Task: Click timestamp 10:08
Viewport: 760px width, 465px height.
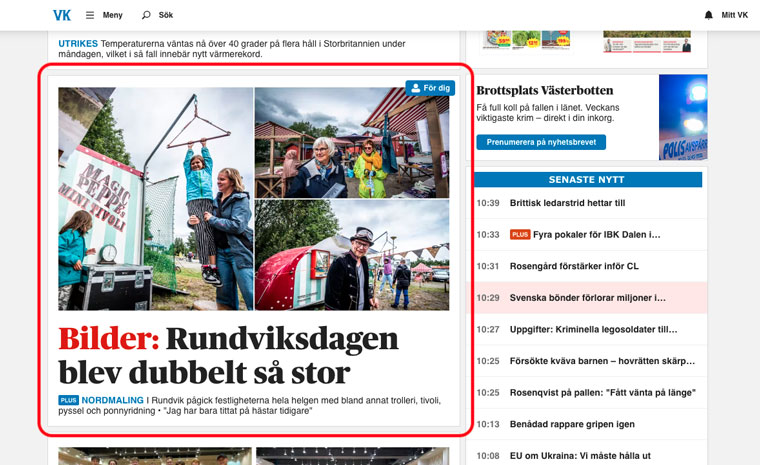Action: click(x=488, y=456)
